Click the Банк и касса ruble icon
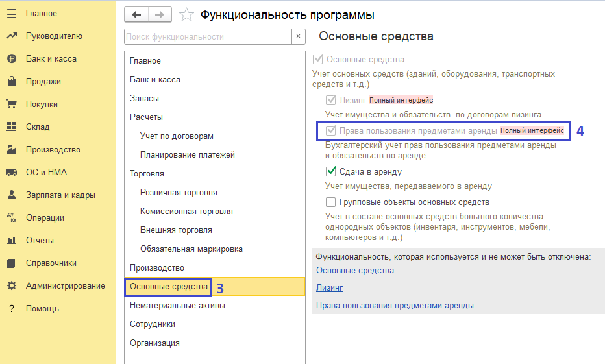The width and height of the screenshot is (605, 364). pyautogui.click(x=12, y=59)
